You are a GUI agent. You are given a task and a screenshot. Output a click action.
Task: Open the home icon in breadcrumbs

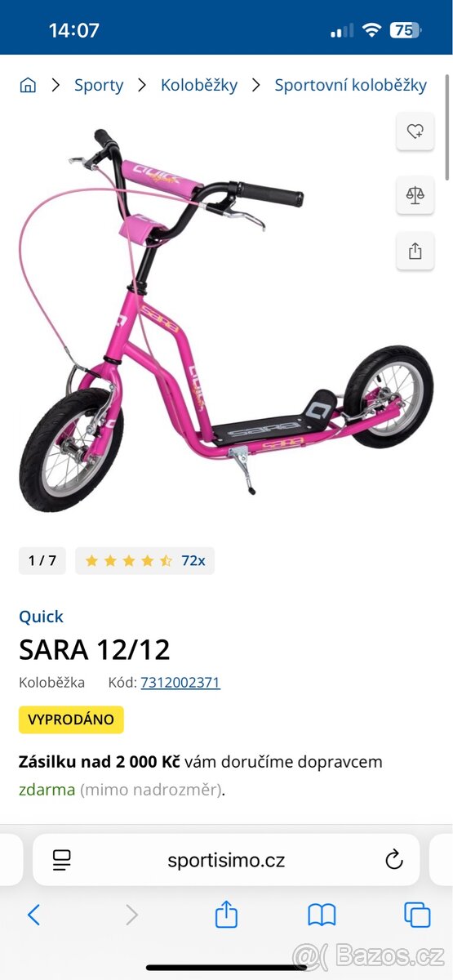(28, 85)
